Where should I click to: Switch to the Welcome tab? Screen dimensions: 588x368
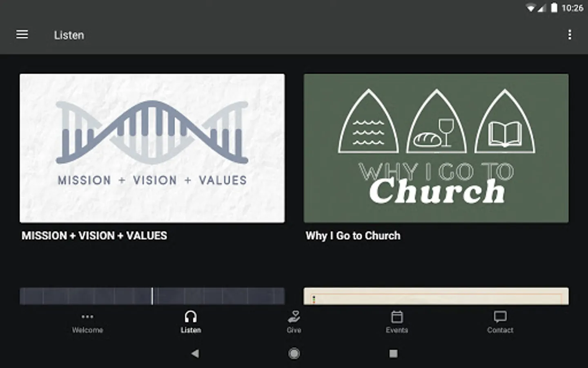point(87,323)
